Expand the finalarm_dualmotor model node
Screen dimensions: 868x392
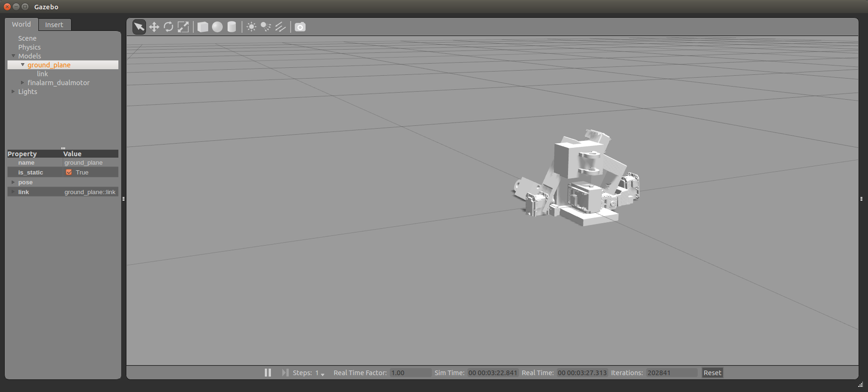[x=22, y=82]
